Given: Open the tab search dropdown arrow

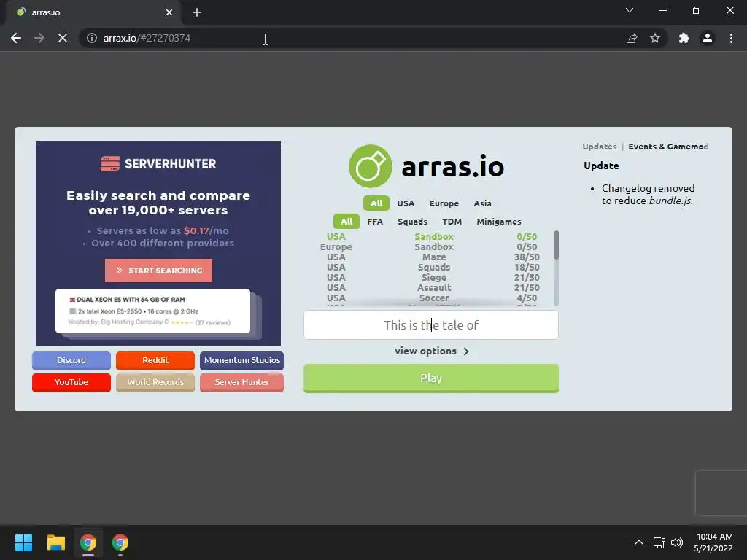Looking at the screenshot, I should (630, 10).
